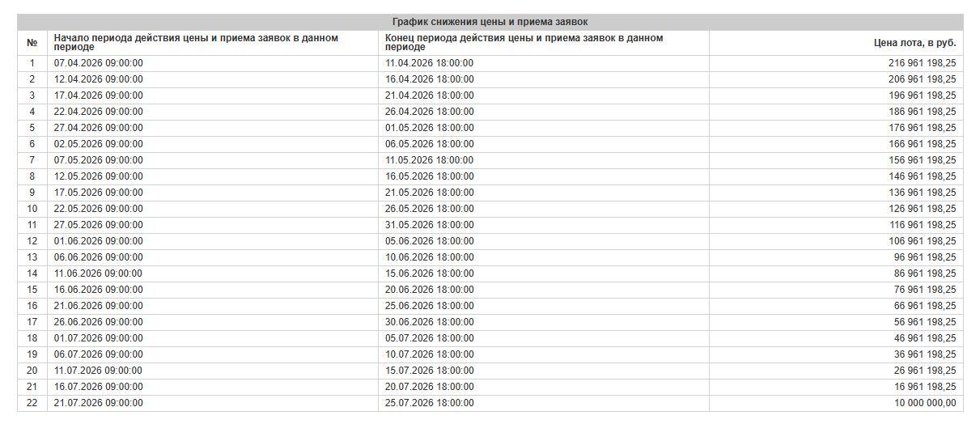Select start date 07.04.2026 09:00:00 cell

click(x=98, y=63)
